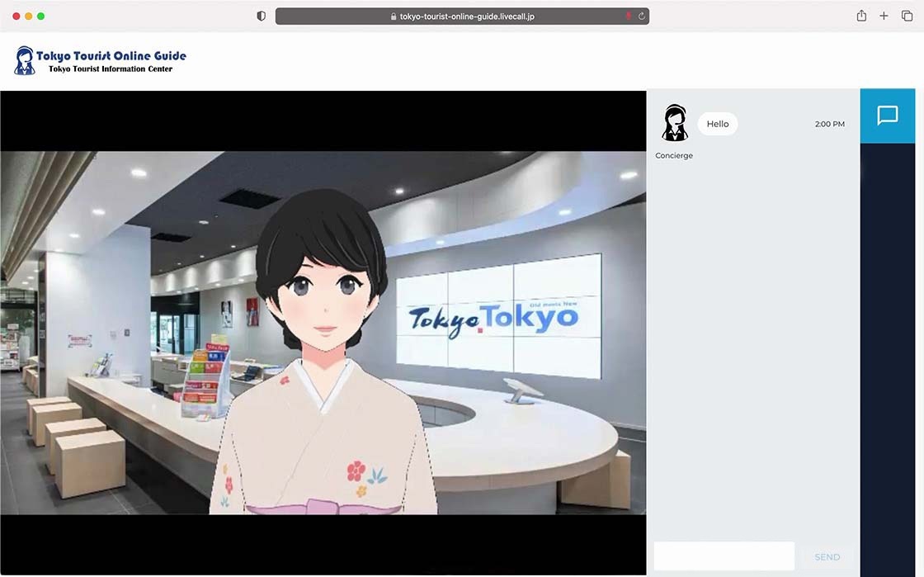Click the Hello chat message bubble
This screenshot has width=924, height=577.
coord(717,124)
